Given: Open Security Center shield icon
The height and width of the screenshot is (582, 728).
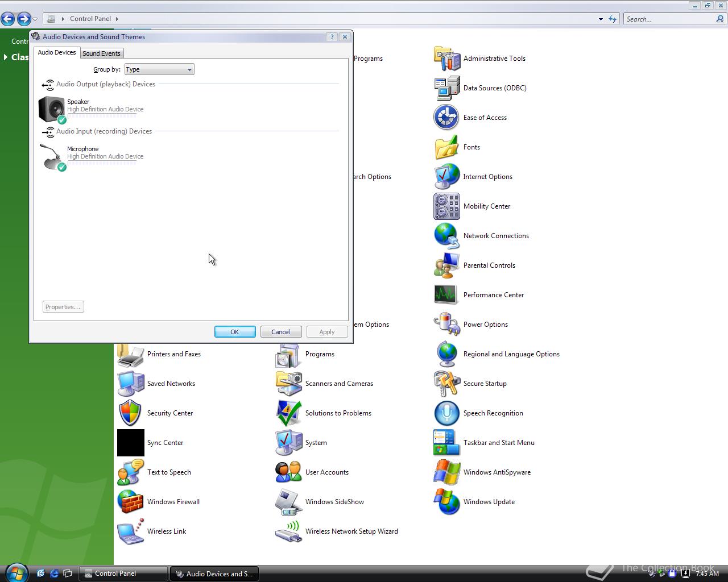Looking at the screenshot, I should coord(130,413).
